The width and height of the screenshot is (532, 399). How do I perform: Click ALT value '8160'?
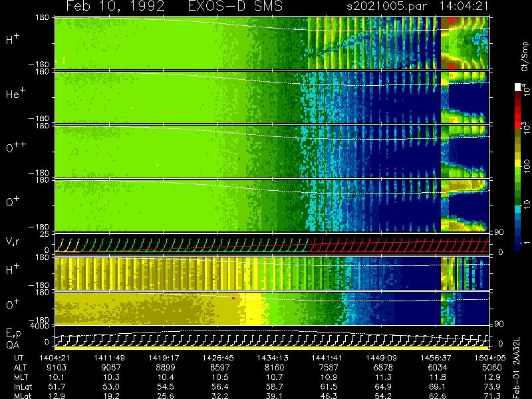[x=274, y=368]
